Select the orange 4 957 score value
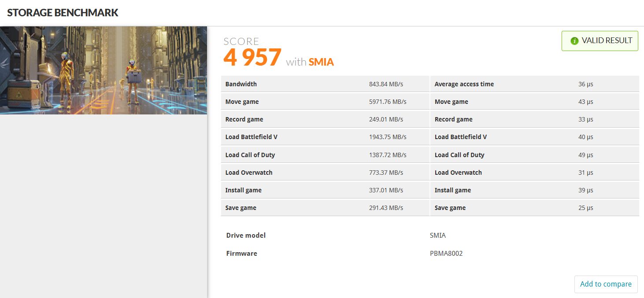This screenshot has height=298, width=644. [252, 57]
